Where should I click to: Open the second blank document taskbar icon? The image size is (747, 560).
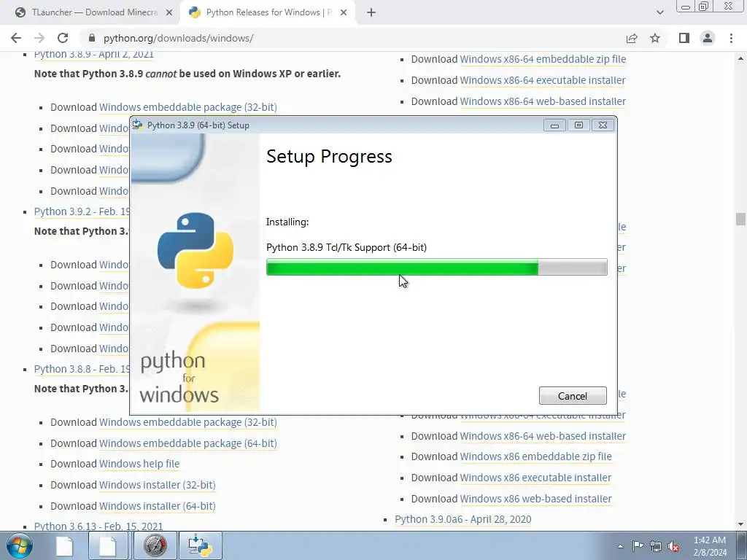tap(108, 545)
